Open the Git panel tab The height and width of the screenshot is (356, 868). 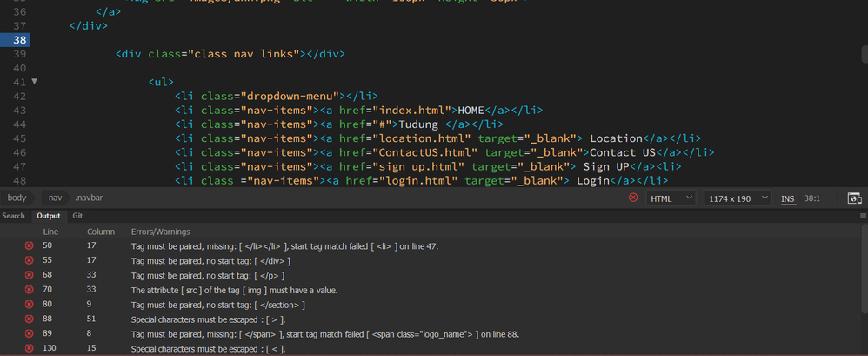(x=77, y=216)
